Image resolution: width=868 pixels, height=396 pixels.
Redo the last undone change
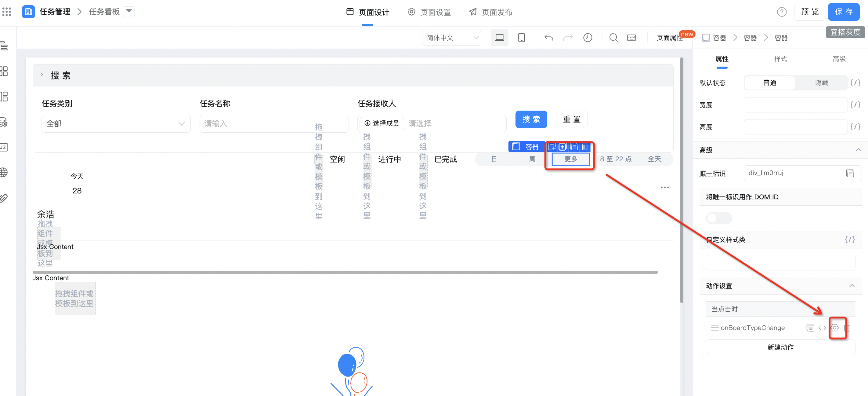point(568,38)
